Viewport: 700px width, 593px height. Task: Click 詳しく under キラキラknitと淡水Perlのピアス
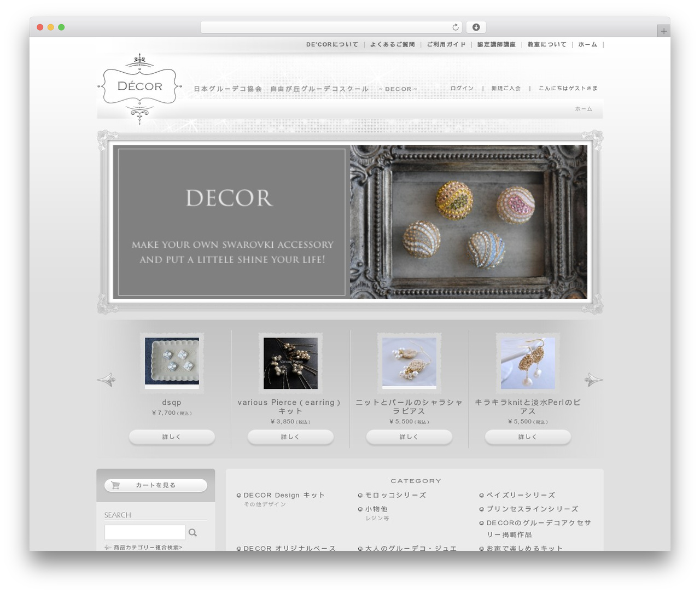[x=528, y=437]
